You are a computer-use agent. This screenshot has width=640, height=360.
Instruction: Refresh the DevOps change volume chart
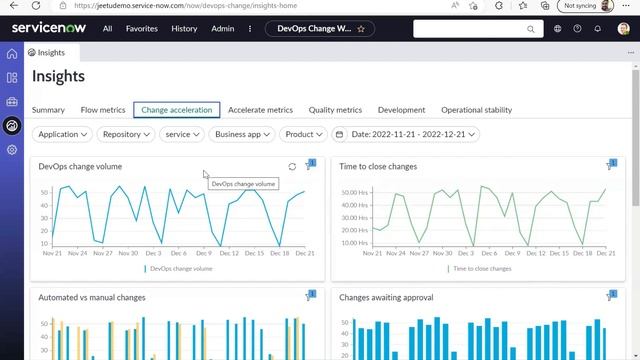coord(292,167)
